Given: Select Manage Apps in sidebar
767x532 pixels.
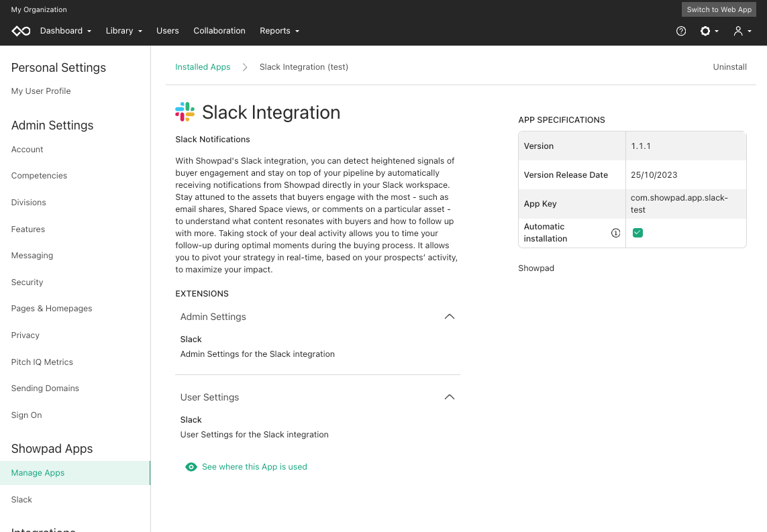Looking at the screenshot, I should point(75,473).
